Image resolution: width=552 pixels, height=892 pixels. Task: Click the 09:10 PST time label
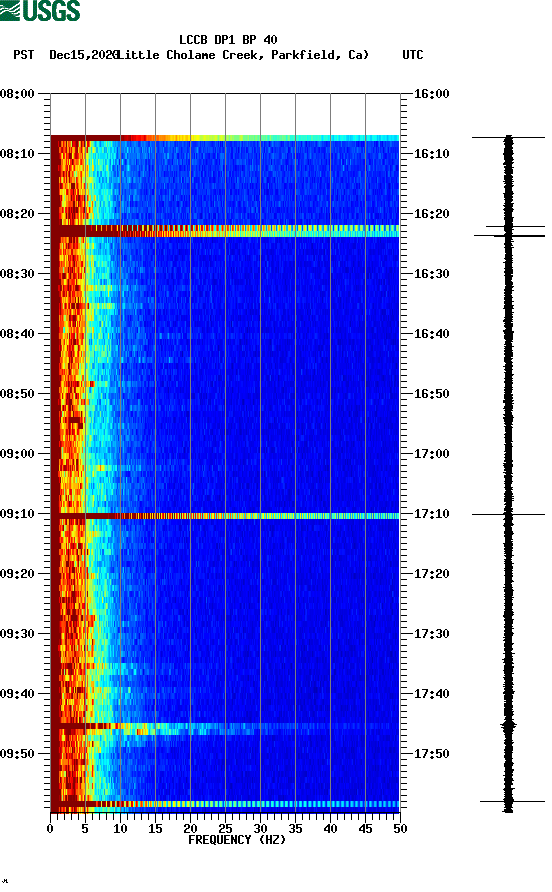[x=18, y=514]
